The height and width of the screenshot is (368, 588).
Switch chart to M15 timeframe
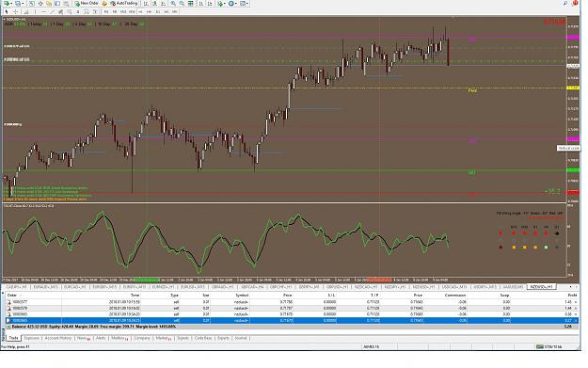point(123,11)
